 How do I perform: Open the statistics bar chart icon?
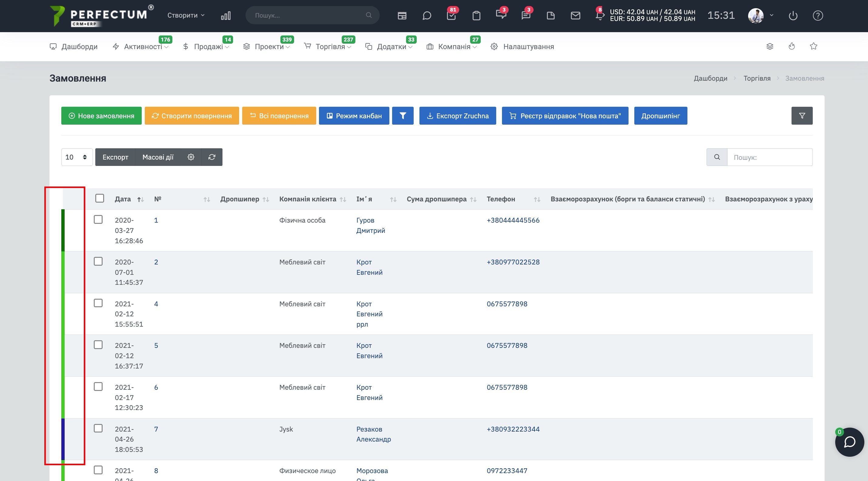point(226,15)
